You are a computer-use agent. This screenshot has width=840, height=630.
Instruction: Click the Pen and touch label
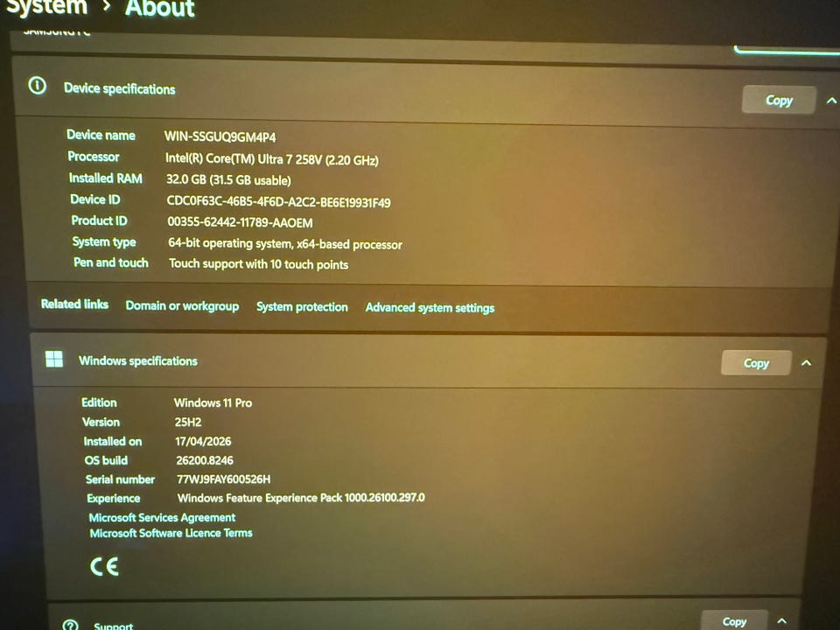tap(111, 262)
